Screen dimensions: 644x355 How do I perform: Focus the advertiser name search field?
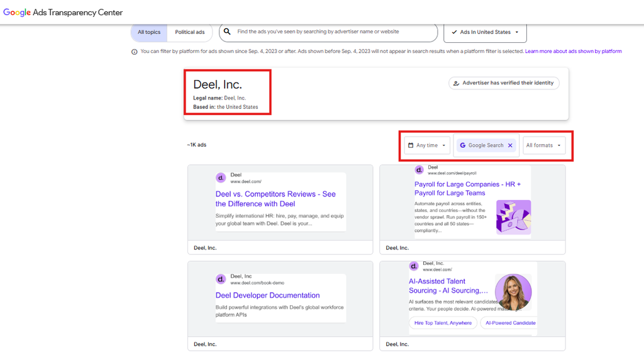pyautogui.click(x=328, y=31)
